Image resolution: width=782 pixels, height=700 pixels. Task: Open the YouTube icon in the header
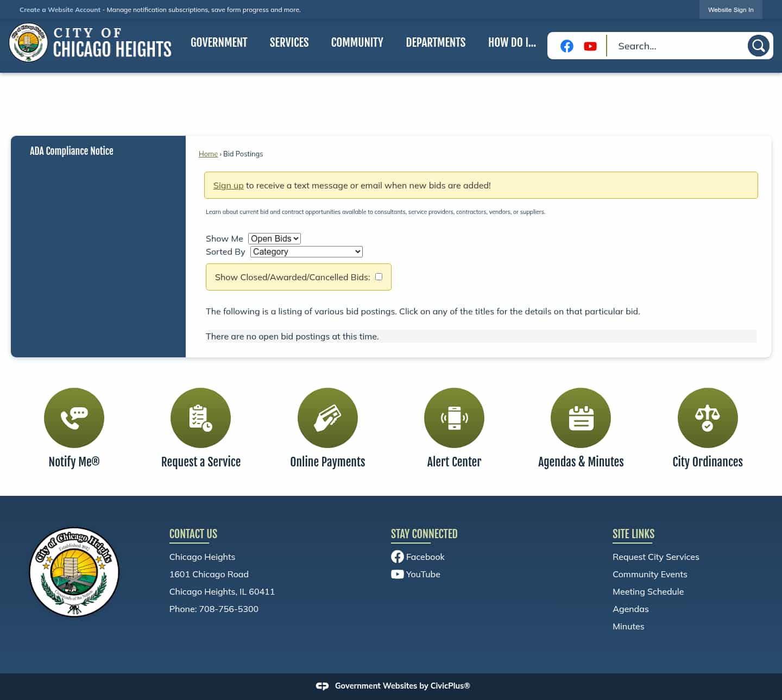pos(590,46)
